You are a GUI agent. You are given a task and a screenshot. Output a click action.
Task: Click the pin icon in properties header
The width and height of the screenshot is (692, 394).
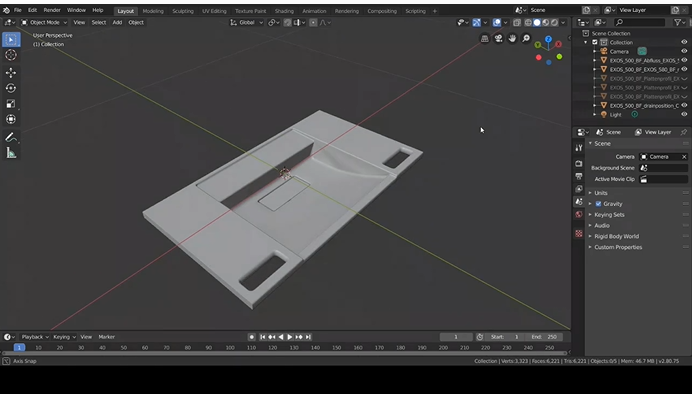(684, 132)
